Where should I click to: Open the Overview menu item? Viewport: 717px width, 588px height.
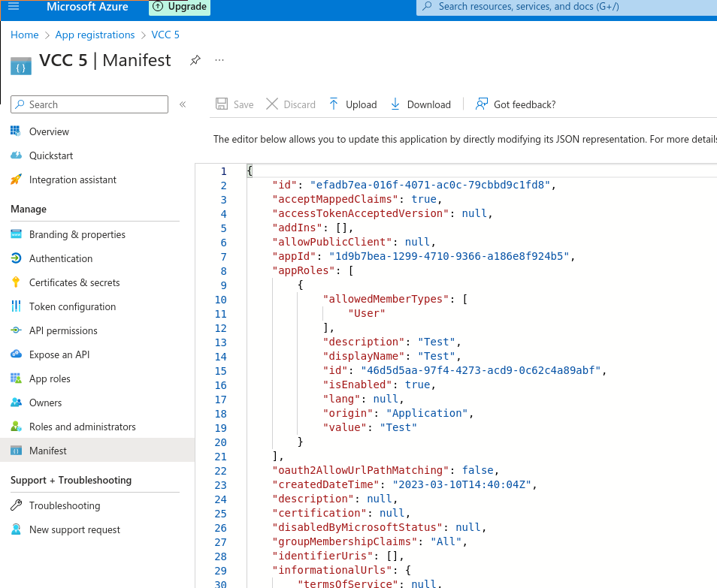[x=49, y=131]
